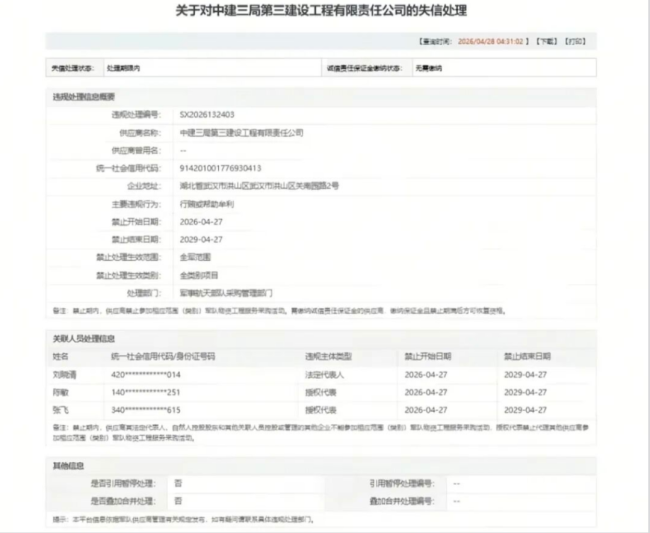Viewport: 650px width, 533px height.
Task: Select the query time 2026/04/28 04:31:02
Action: pyautogui.click(x=490, y=41)
